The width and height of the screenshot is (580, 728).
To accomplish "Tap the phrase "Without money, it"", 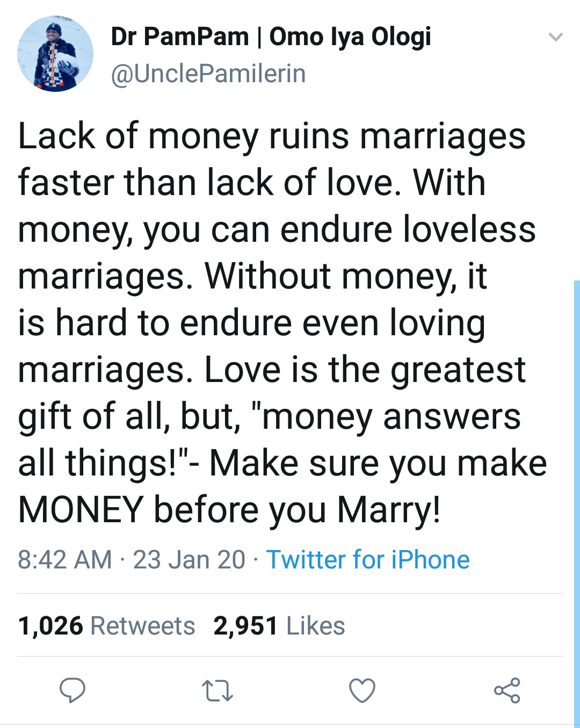I will coord(346,277).
